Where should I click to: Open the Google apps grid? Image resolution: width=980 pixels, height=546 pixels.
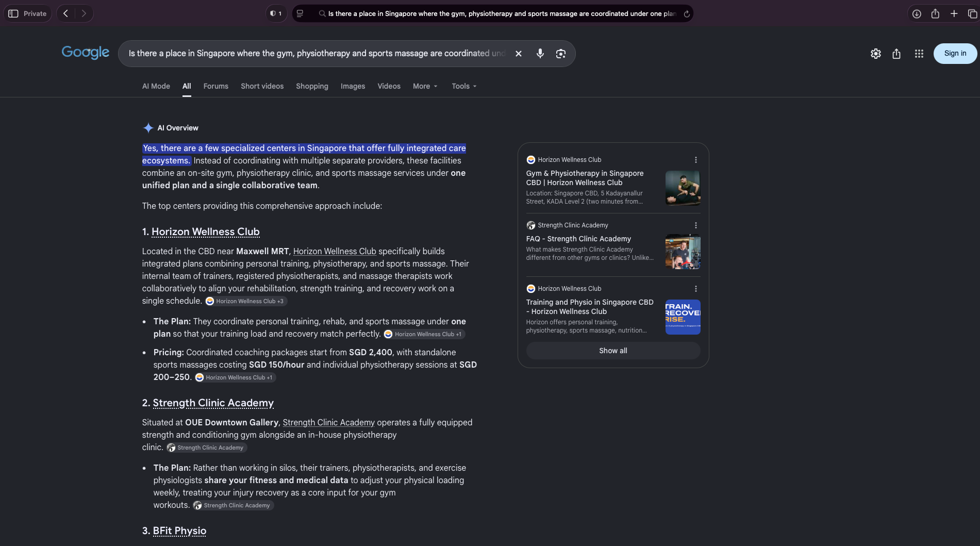919,54
